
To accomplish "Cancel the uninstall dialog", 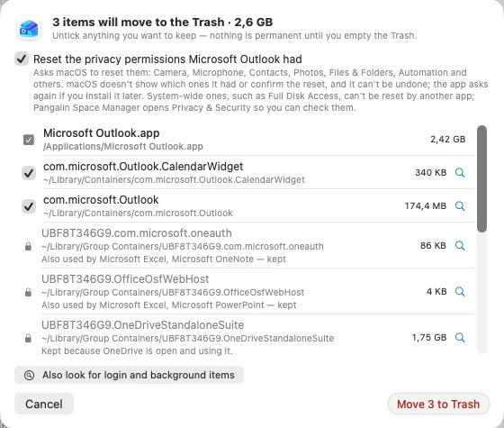I will (x=44, y=404).
